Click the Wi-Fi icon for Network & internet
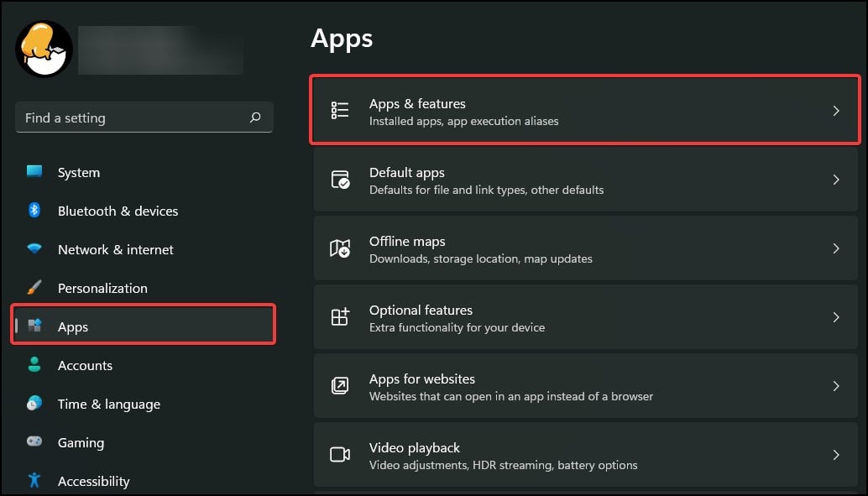Image resolution: width=868 pixels, height=496 pixels. point(34,248)
